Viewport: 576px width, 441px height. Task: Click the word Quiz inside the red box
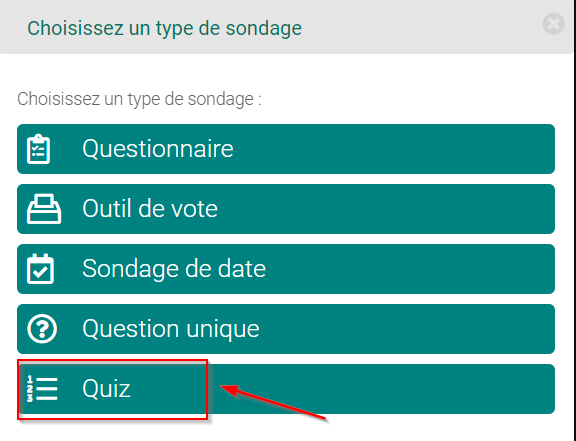[x=107, y=389]
